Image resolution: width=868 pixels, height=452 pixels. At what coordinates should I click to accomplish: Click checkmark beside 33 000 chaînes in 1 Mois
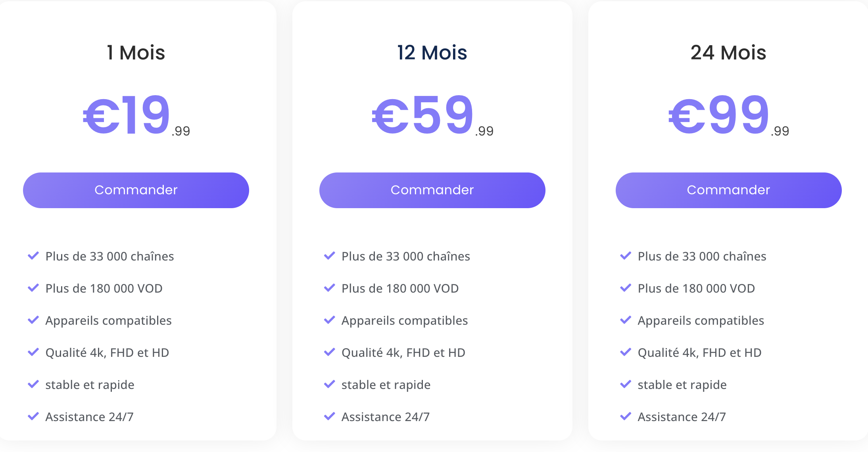click(33, 256)
